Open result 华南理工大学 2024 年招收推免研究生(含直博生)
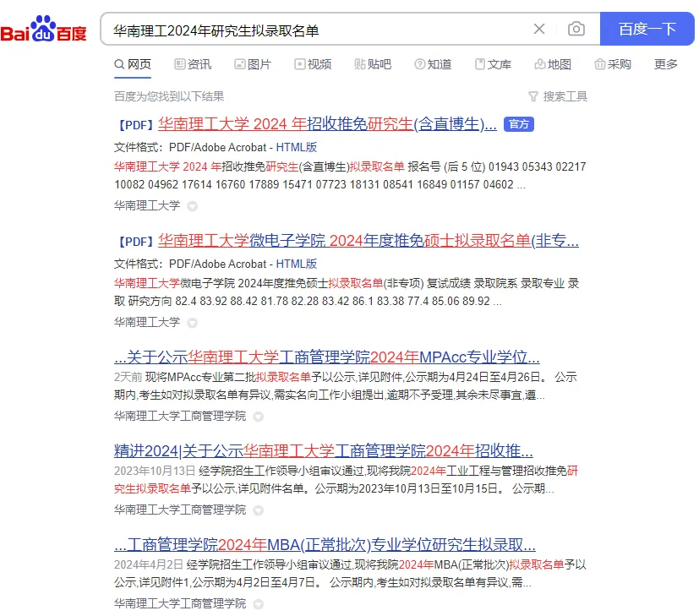This screenshot has height=616, width=699. point(327,124)
